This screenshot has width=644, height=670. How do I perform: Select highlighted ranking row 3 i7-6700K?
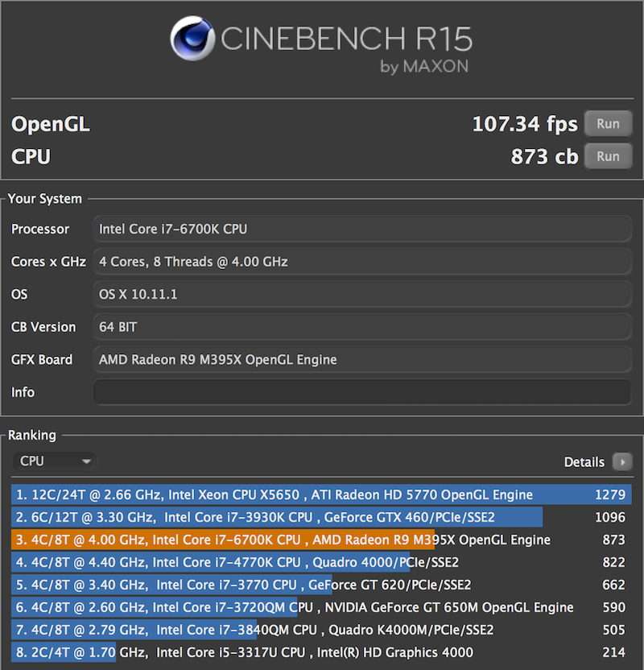(321, 540)
